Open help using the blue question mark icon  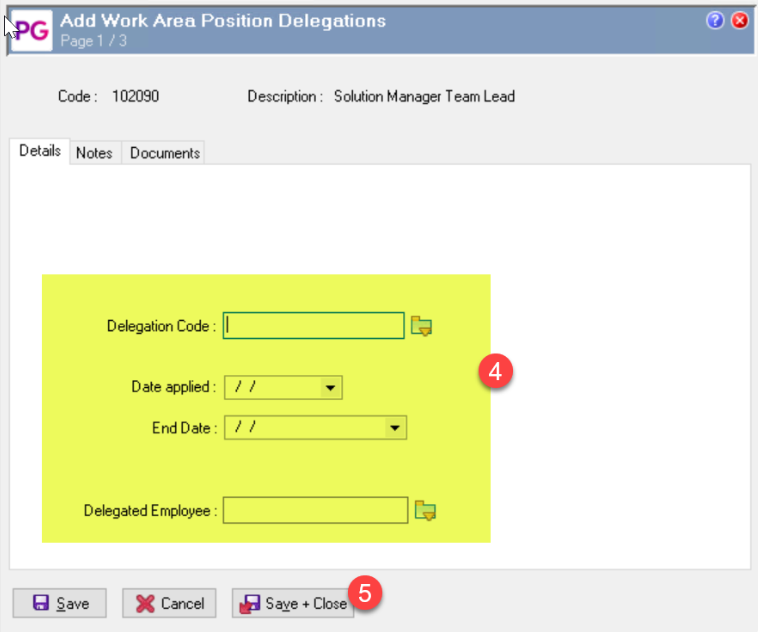(715, 21)
